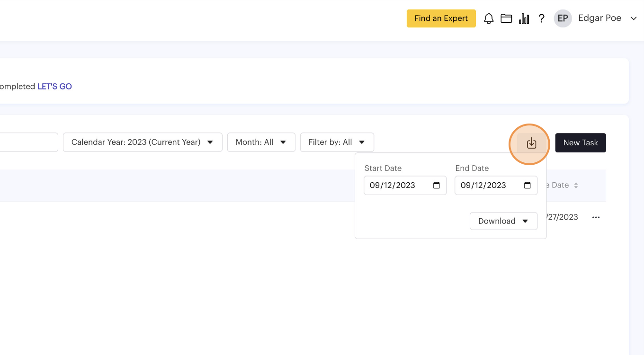Viewport: 644px width, 355px height.
Task: Click the Find an Expert button
Action: point(441,18)
